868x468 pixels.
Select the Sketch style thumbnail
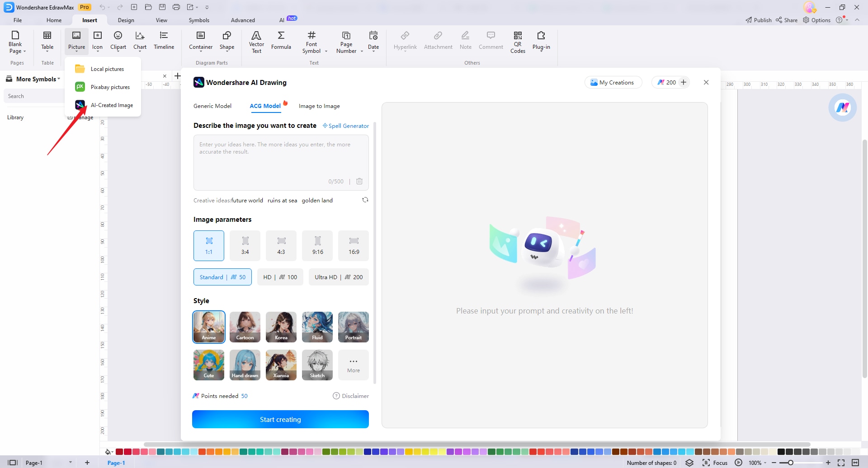coord(317,365)
